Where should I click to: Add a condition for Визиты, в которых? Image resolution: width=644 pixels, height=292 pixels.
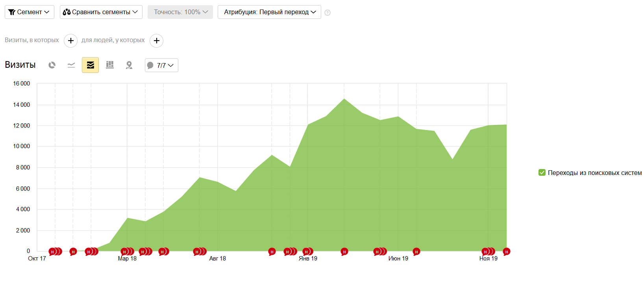(x=70, y=41)
